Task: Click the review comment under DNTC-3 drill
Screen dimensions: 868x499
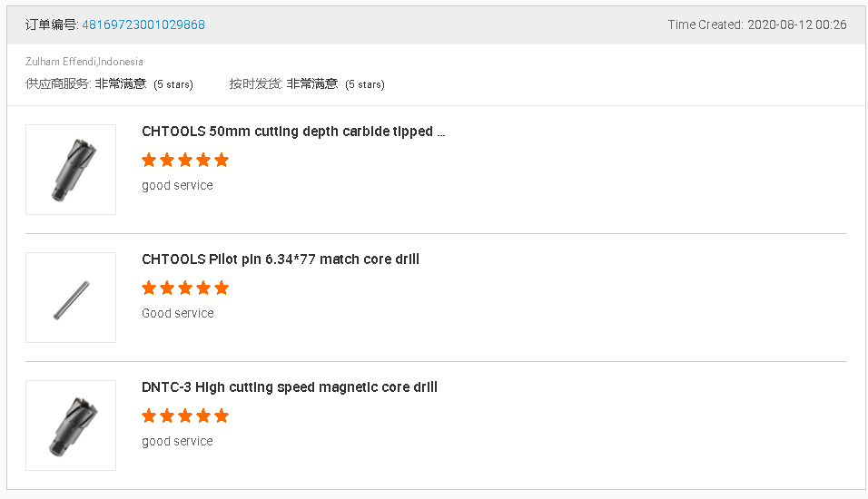Action: point(177,441)
